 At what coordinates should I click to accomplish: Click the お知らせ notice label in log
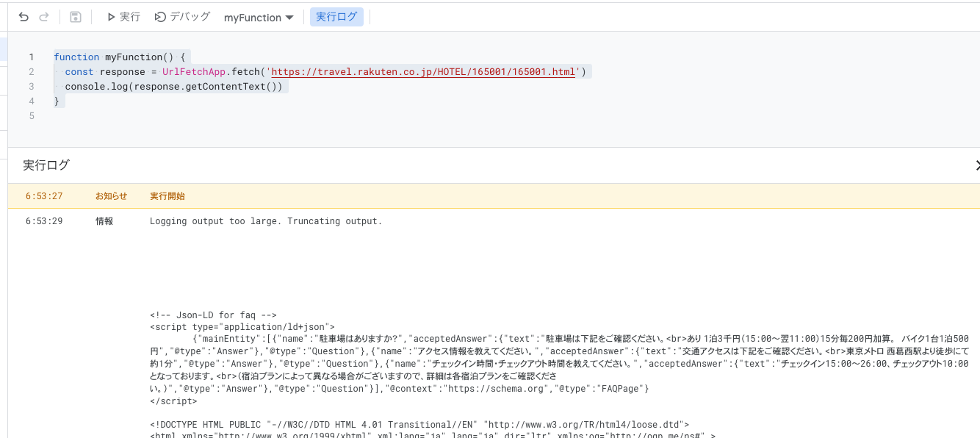[x=111, y=196]
